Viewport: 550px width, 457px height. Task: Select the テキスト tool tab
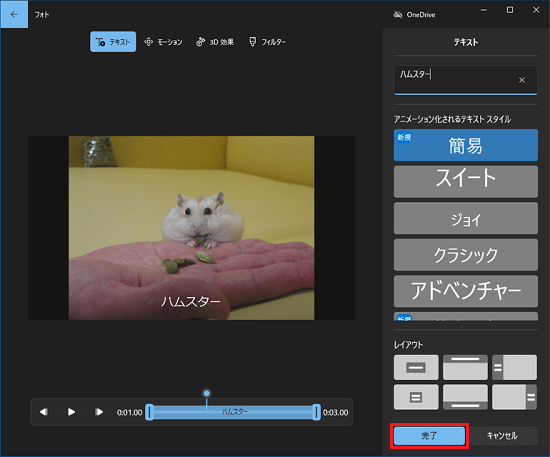[x=113, y=42]
